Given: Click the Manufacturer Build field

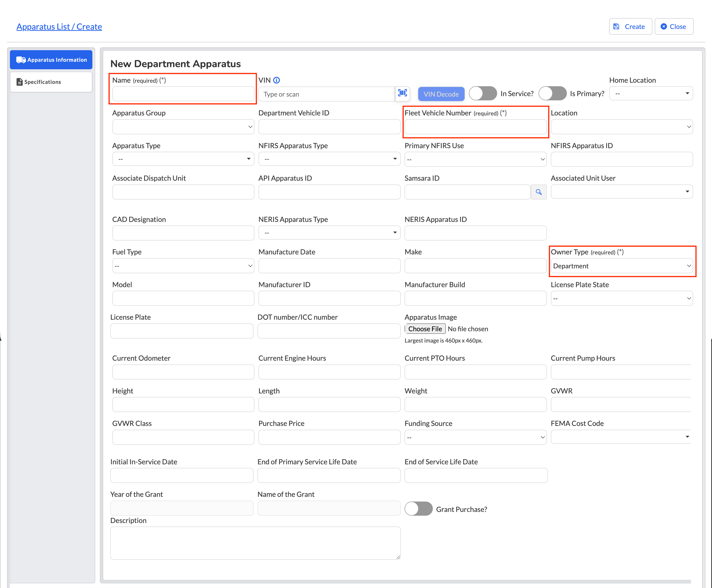Looking at the screenshot, I should coord(475,298).
